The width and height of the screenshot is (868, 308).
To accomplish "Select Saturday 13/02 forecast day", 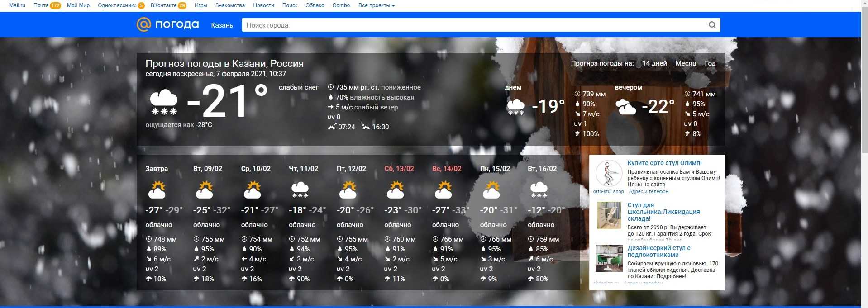I will [399, 169].
